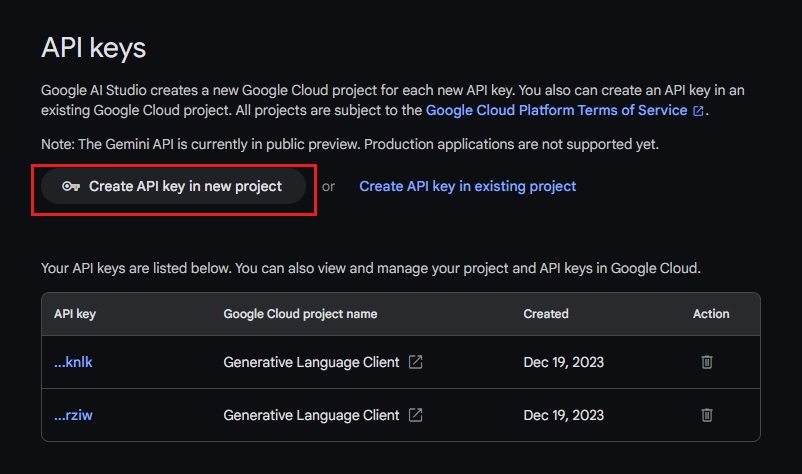Open external link icon in the ...rziw row
Viewport: 802px width, 474px height.
(x=415, y=415)
